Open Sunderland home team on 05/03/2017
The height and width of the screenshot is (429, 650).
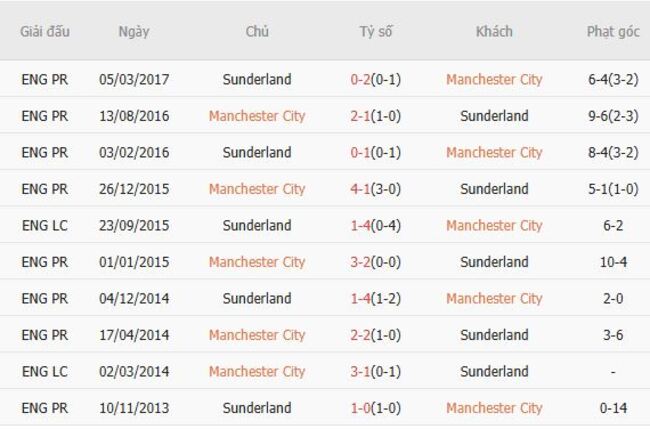click(257, 79)
